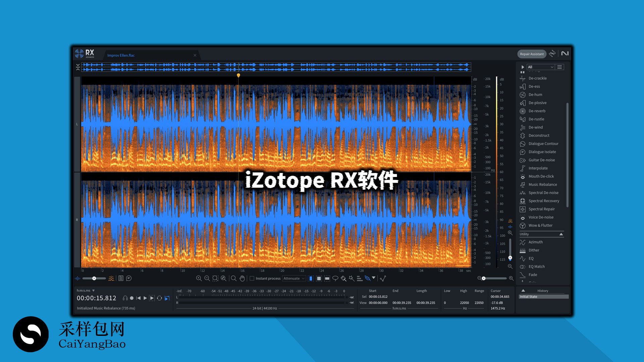Collapse the Utility section header
Image resolution: width=644 pixels, height=362 pixels.
[x=561, y=234]
